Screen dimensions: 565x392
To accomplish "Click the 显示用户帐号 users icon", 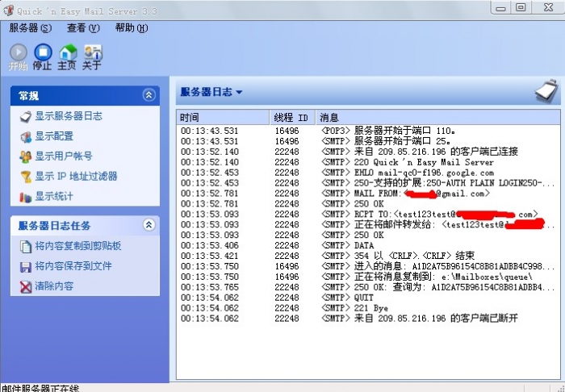I will point(26,157).
